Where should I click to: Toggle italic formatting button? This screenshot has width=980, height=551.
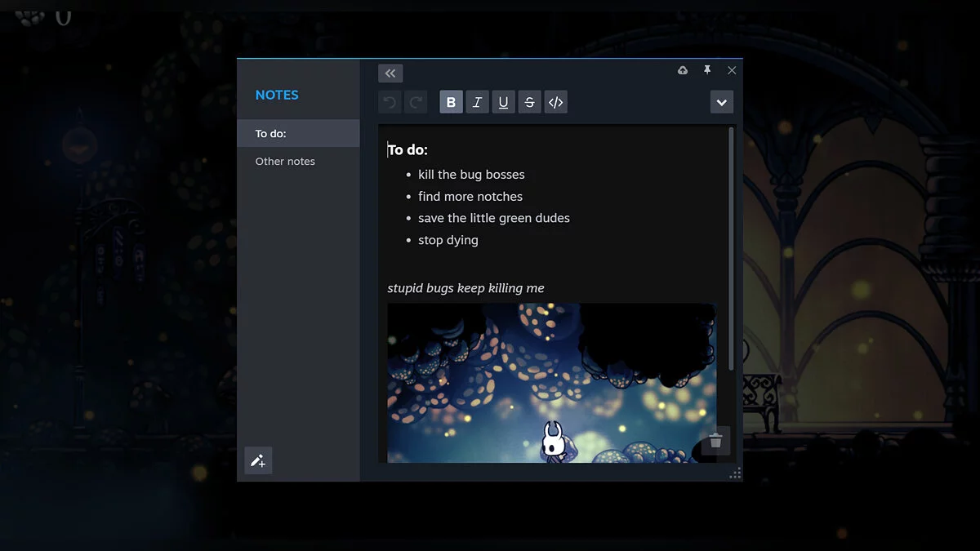coord(478,102)
